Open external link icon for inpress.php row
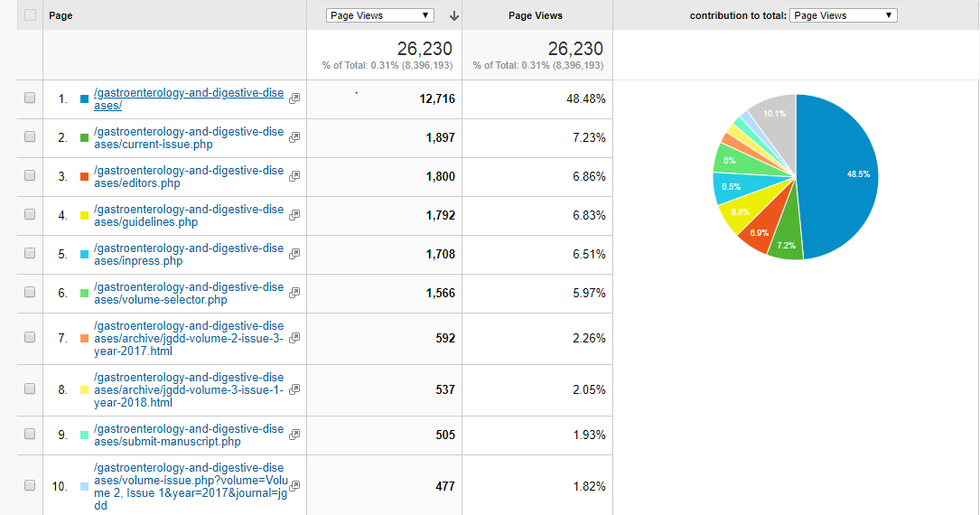 click(294, 254)
